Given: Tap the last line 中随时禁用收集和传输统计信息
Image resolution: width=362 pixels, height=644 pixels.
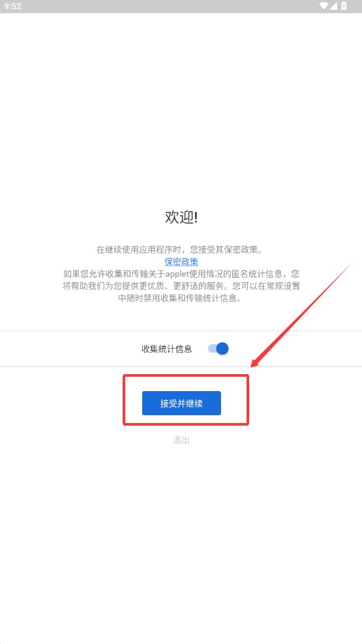Looking at the screenshot, I should 181,298.
